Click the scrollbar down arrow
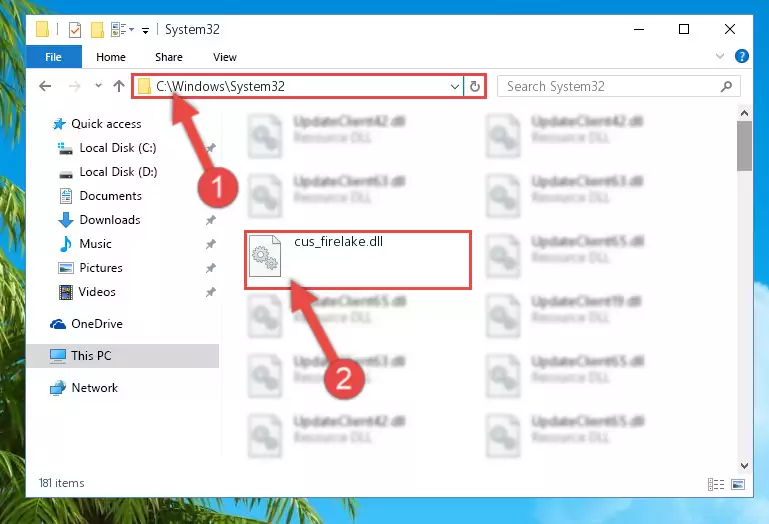The image size is (769, 524). tap(744, 466)
